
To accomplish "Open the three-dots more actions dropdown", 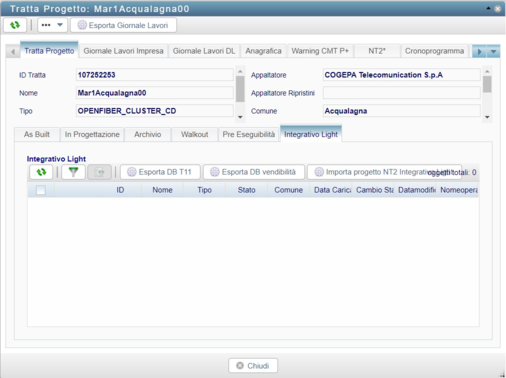I will click(x=52, y=25).
